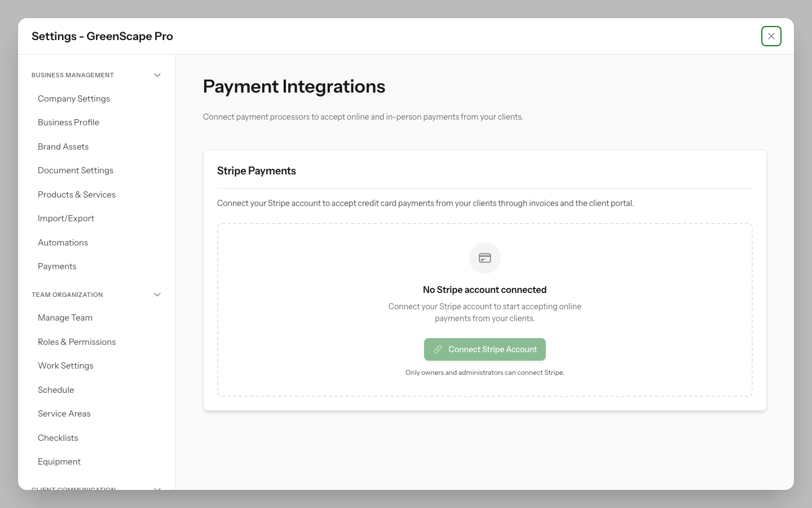The image size is (812, 508).
Task: Open Business Profile
Action: (68, 122)
